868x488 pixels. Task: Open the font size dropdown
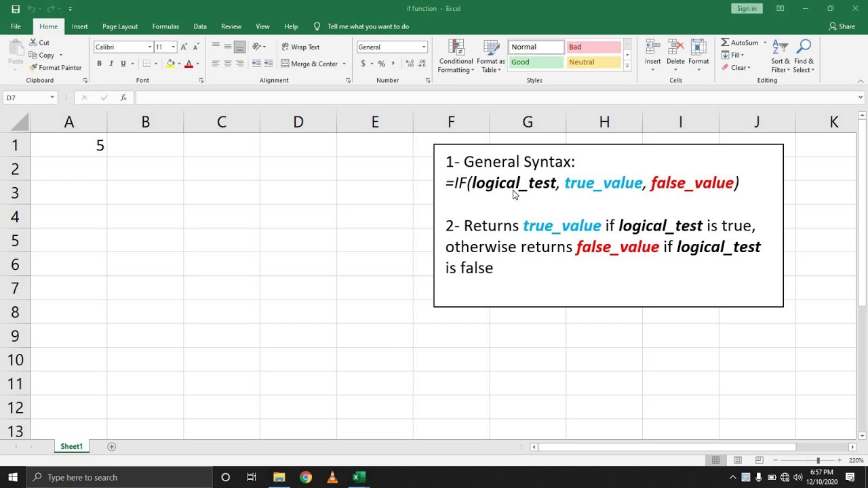[x=173, y=47]
